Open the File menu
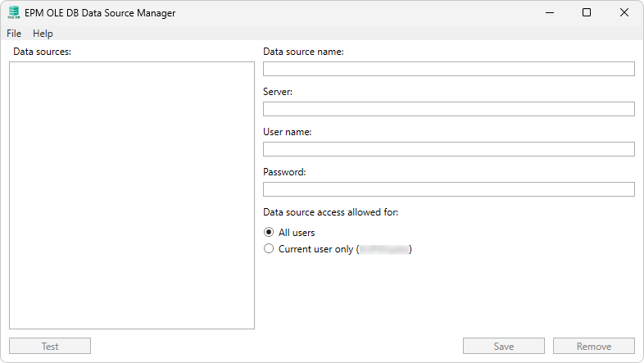644x363 pixels. pyautogui.click(x=14, y=34)
